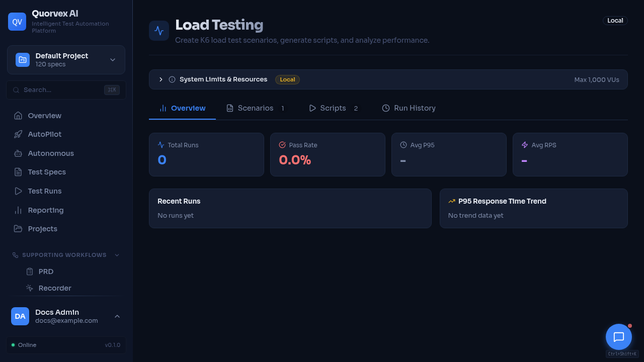The height and width of the screenshot is (362, 644).
Task: Click the Recorder cursor icon
Action: click(x=30, y=288)
